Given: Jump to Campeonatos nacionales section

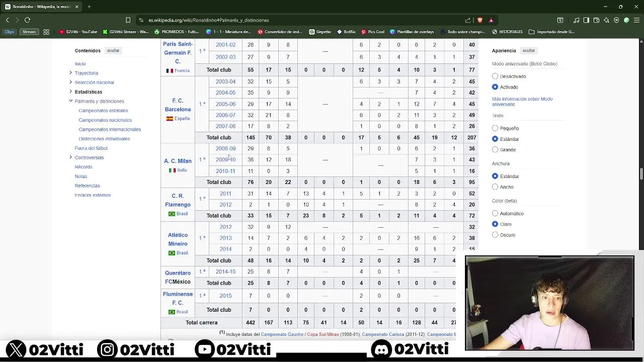Looking at the screenshot, I should click(105, 120).
